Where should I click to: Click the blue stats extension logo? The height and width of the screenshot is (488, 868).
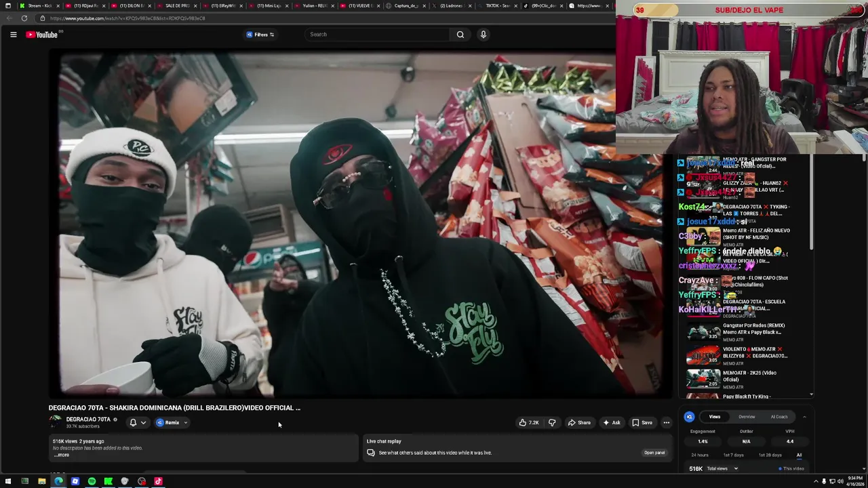(689, 417)
